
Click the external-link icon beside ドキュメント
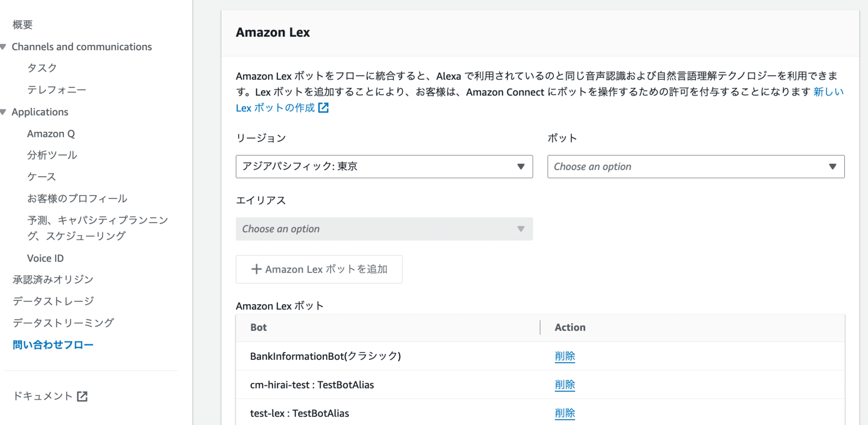pos(82,396)
